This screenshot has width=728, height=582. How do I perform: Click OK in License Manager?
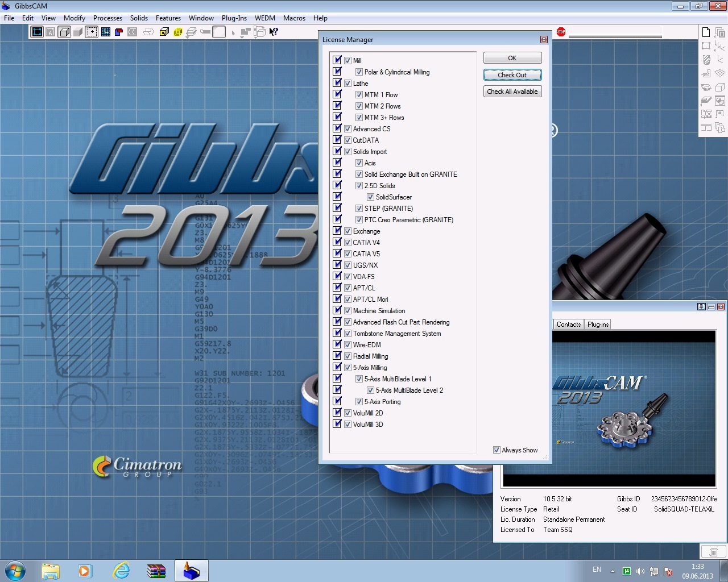[512, 58]
